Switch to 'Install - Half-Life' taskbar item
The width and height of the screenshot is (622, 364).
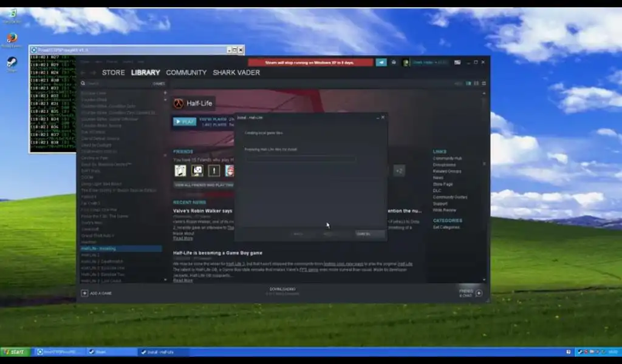coord(163,352)
